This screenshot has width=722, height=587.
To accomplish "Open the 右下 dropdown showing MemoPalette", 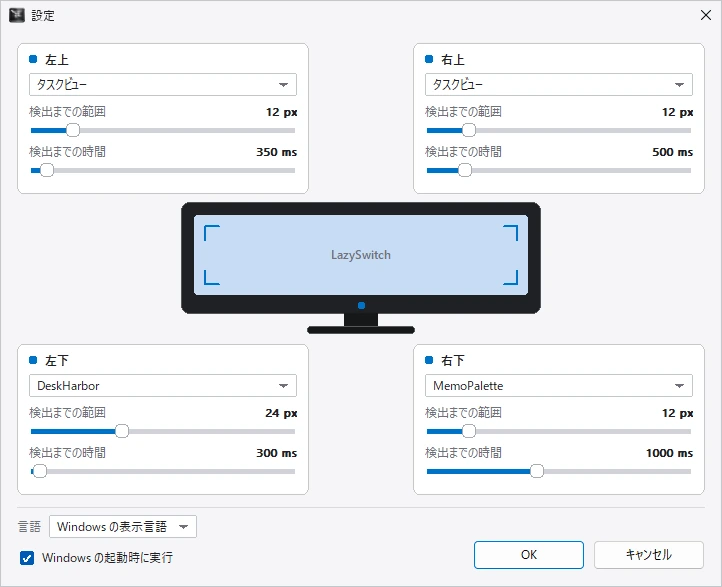I will [559, 385].
